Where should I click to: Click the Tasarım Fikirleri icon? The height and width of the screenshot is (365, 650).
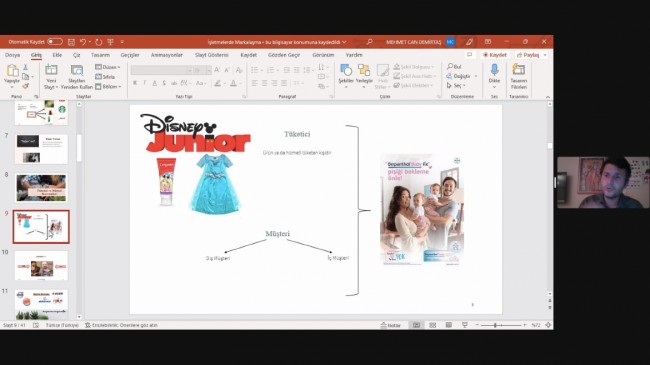click(519, 70)
